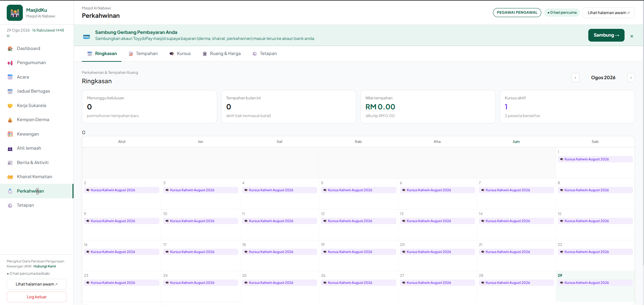The height and width of the screenshot is (305, 644).
Task: Click sidebar Lihat halaman awam button
Action: (x=37, y=284)
